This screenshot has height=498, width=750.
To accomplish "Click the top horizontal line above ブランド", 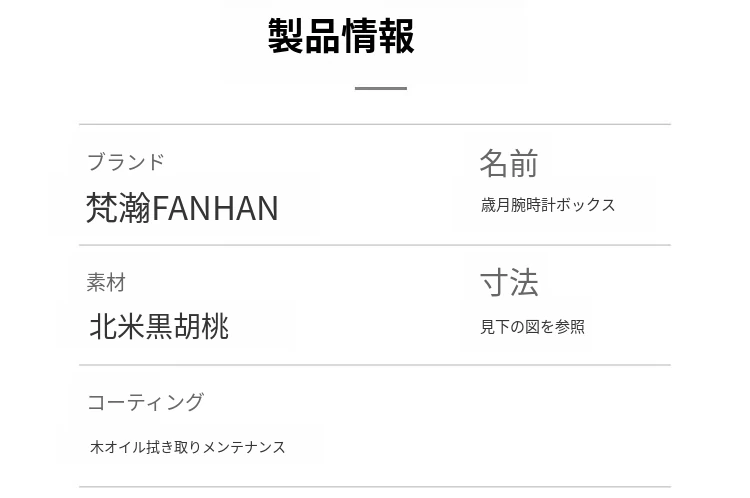I will (374, 125).
